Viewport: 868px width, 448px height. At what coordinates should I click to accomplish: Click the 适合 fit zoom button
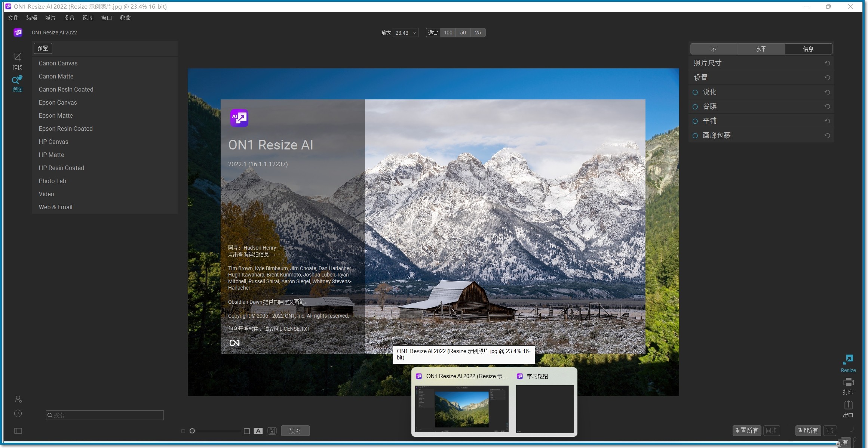[x=433, y=33]
